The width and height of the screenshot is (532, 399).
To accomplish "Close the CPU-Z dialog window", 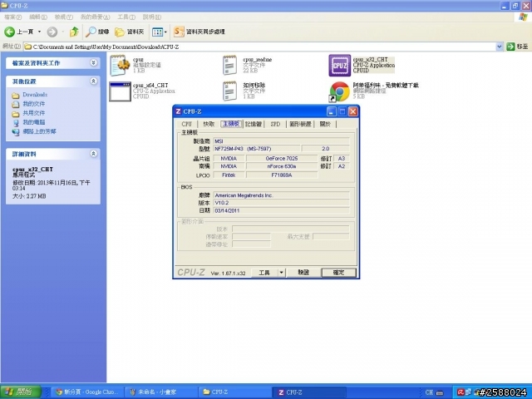I will (353, 111).
